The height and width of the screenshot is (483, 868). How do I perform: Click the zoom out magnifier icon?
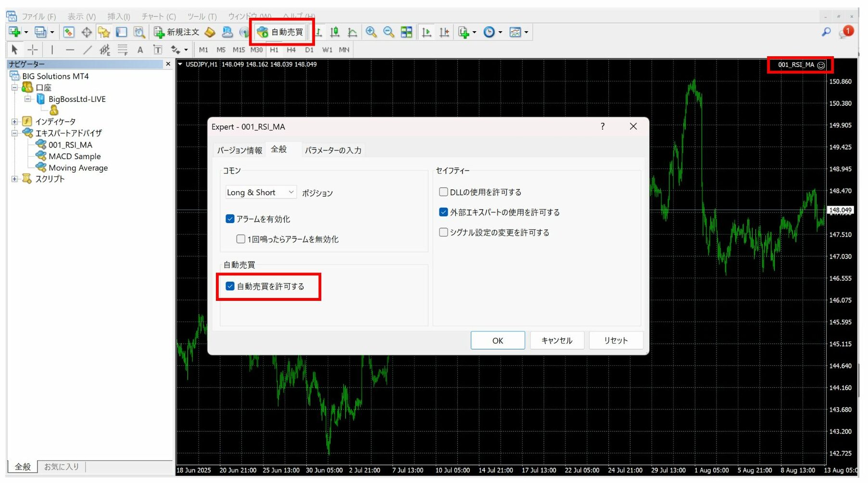click(x=389, y=32)
